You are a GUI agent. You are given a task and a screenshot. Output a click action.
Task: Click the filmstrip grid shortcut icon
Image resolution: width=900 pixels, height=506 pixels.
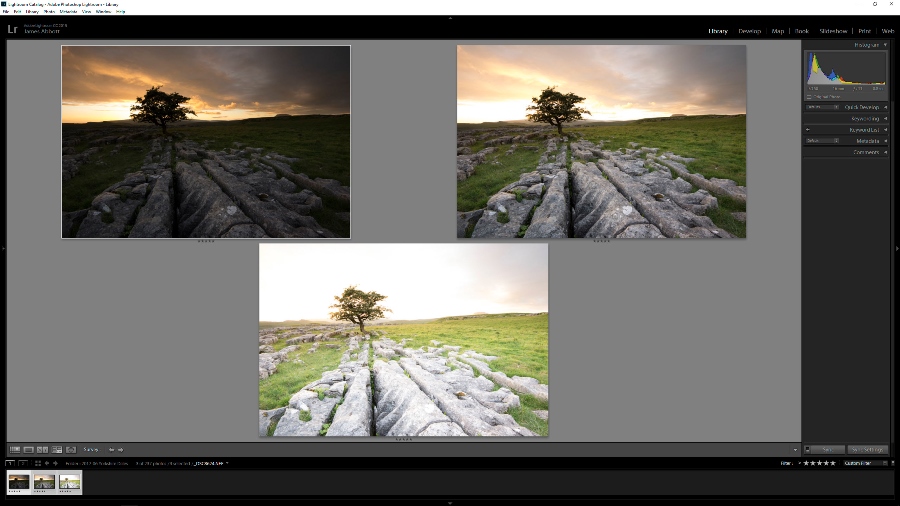[x=38, y=463]
